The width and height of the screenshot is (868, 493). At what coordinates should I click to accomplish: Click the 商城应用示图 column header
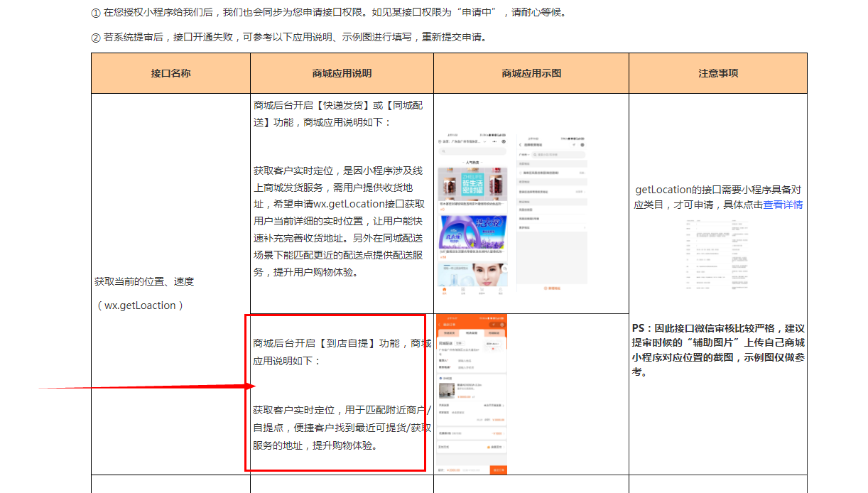click(531, 73)
